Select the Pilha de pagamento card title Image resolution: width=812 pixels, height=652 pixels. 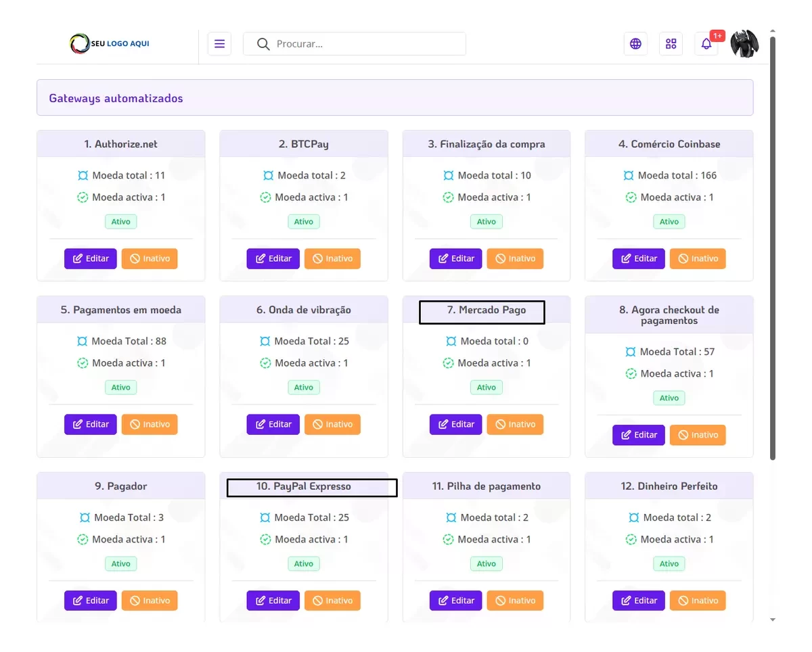[486, 486]
